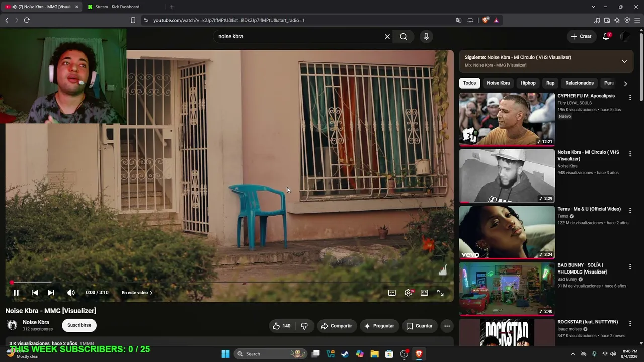Select the 'Todos' filter chip
Image resolution: width=644 pixels, height=362 pixels.
coord(469,83)
